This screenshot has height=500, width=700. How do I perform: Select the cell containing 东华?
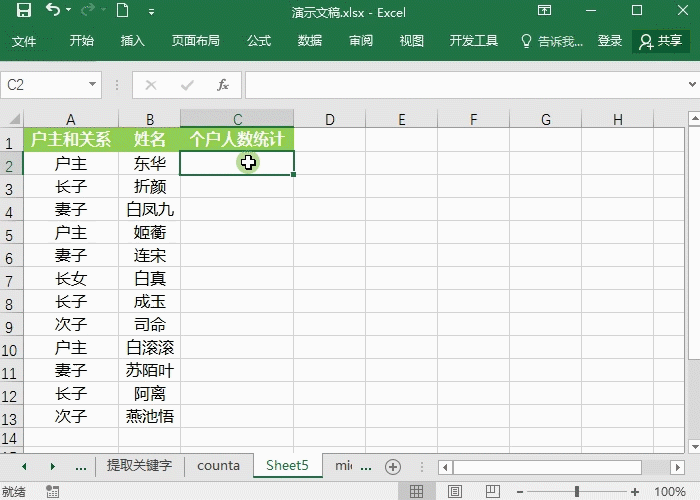(x=150, y=163)
